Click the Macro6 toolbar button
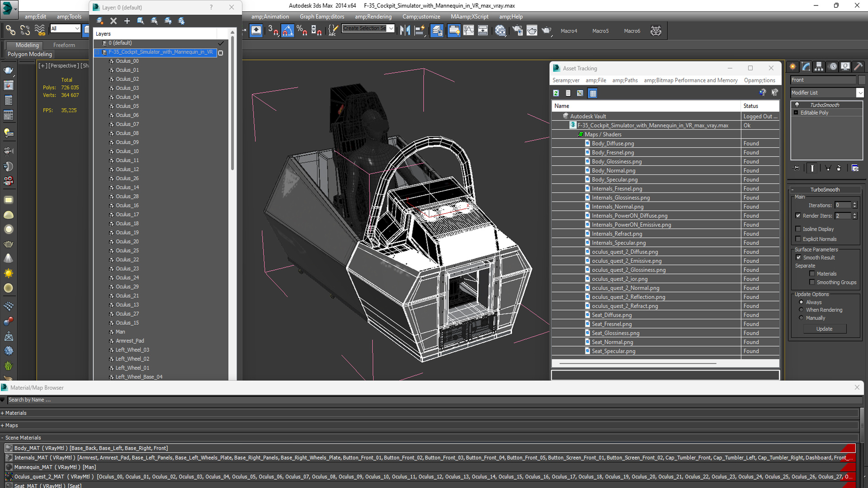 click(x=632, y=31)
